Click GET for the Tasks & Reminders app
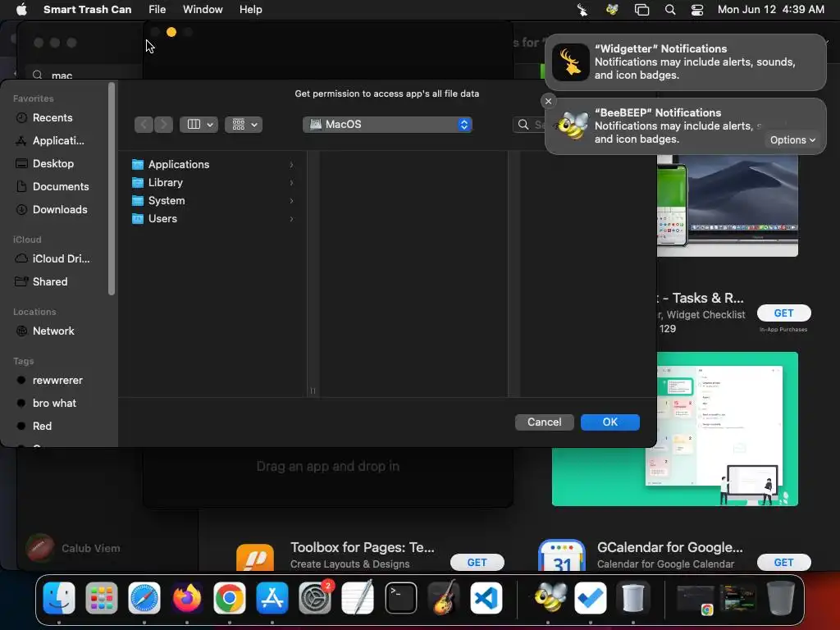 (783, 313)
